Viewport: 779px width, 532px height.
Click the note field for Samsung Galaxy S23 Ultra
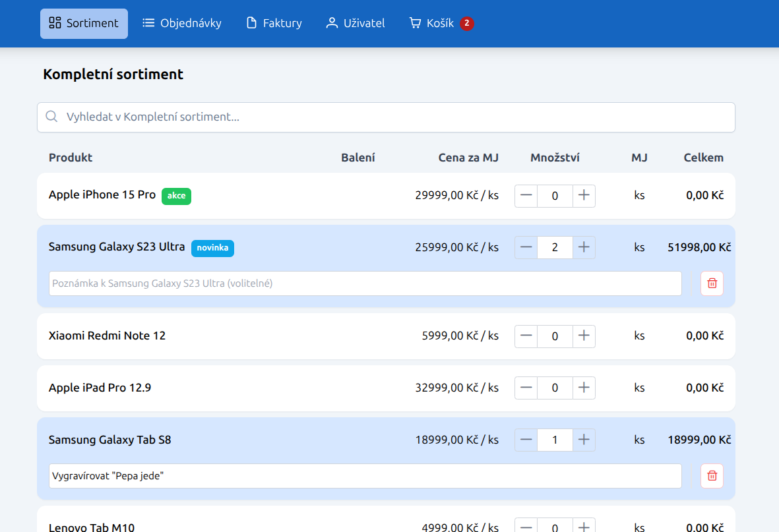(365, 283)
